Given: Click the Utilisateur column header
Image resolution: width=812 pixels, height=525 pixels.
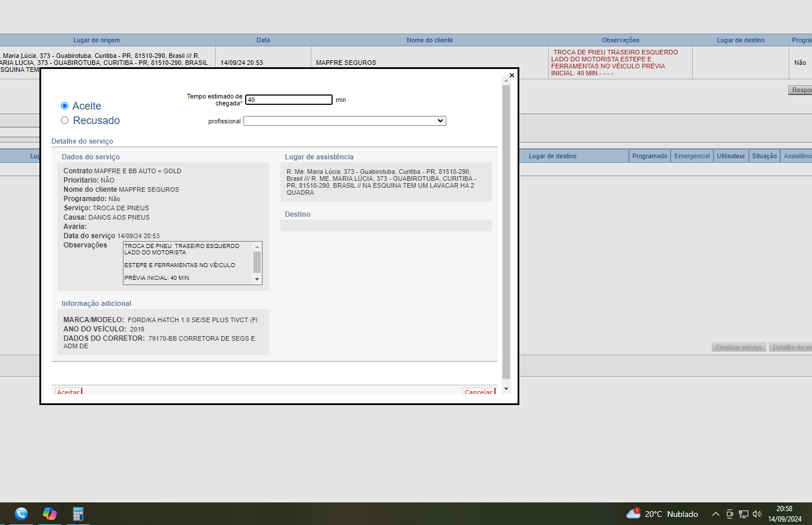Looking at the screenshot, I should (731, 156).
